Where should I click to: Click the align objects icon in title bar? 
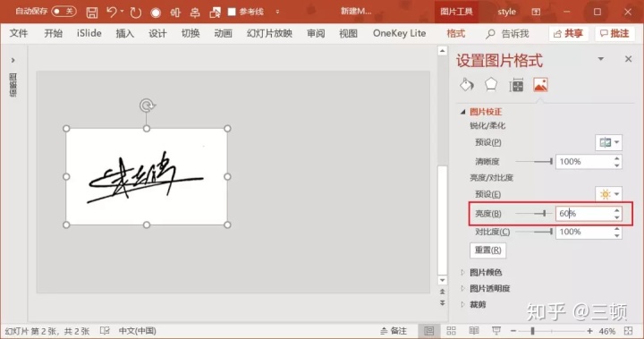(175, 13)
